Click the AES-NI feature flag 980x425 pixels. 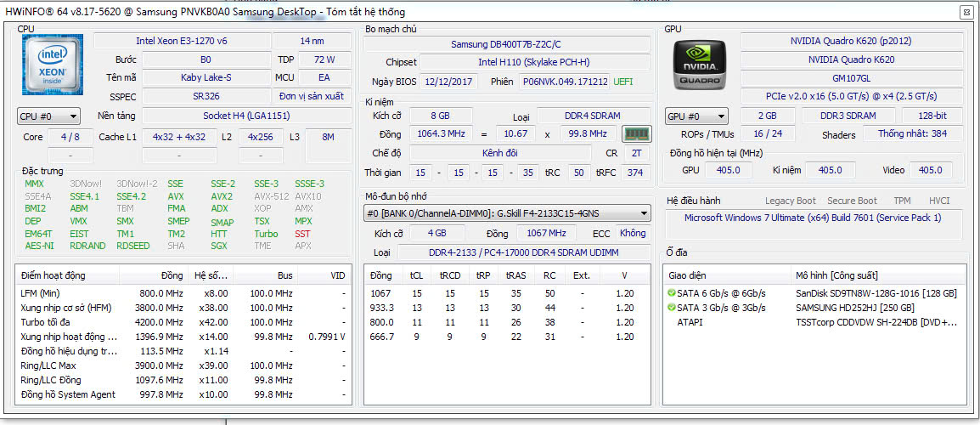tap(39, 246)
